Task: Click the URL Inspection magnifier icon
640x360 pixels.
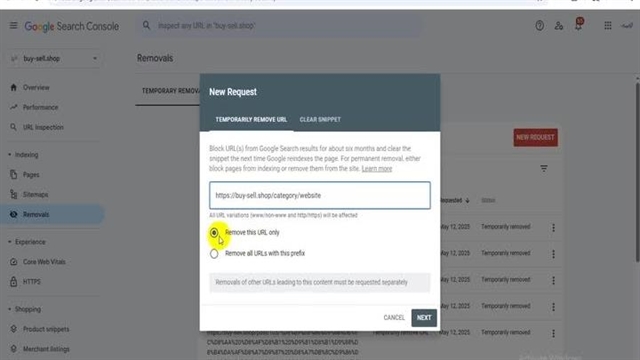Action: [13, 127]
